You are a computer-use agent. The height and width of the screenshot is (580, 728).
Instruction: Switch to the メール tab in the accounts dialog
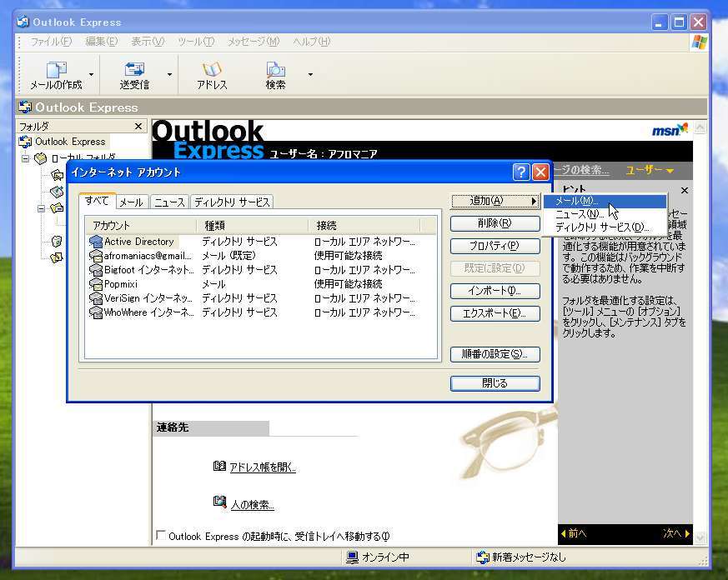pos(132,202)
